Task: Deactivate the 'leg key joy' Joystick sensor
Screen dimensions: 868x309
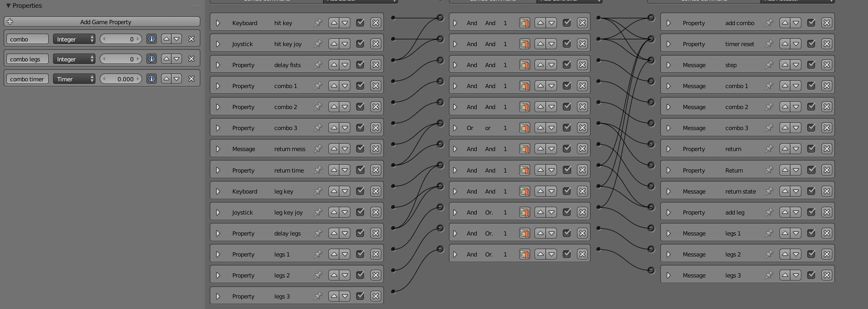Action: [360, 212]
